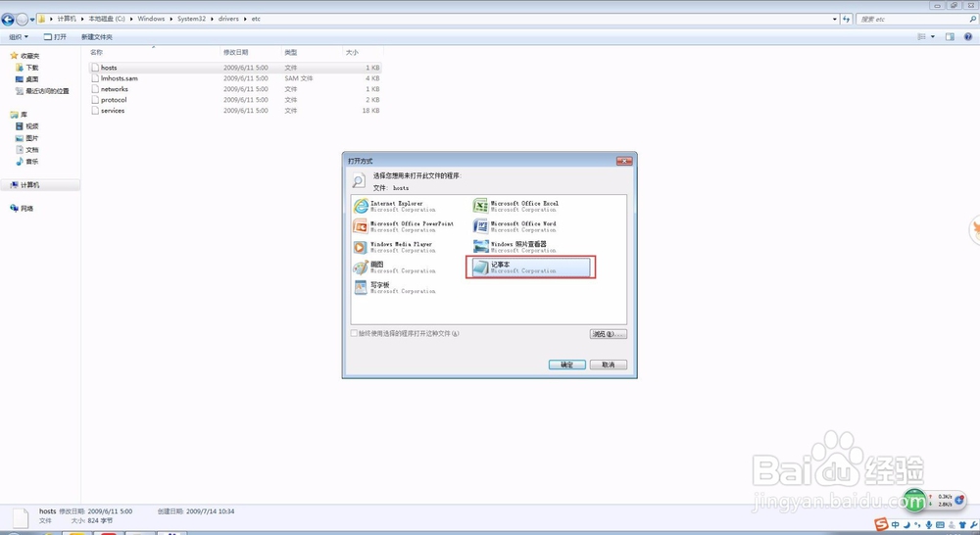This screenshot has height=535, width=980.
Task: Sort by 类型 column header
Action: (291, 53)
